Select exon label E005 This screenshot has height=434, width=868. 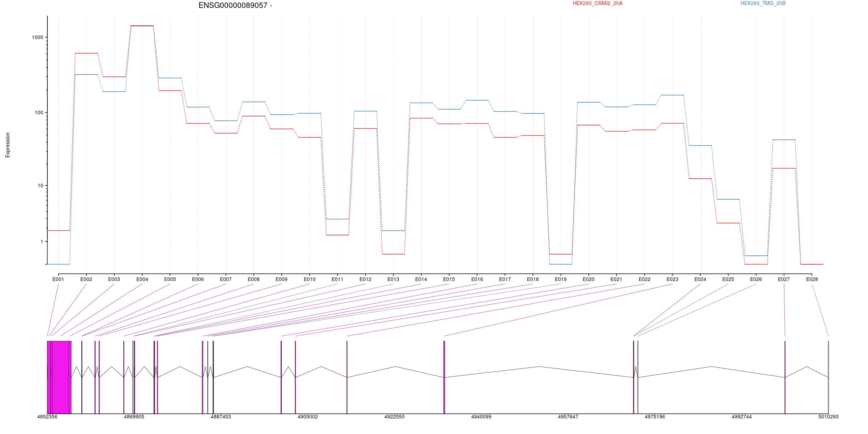click(x=170, y=279)
